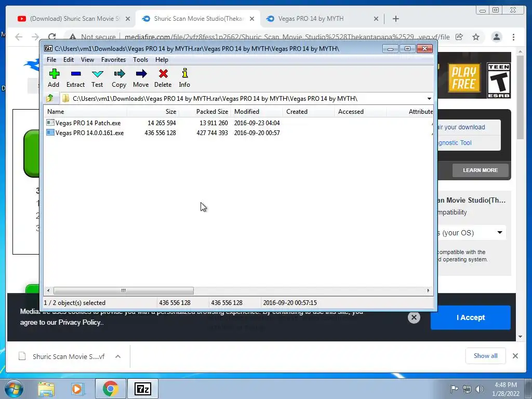Click the red Delete icon
The width and height of the screenshot is (532, 399).
click(163, 78)
